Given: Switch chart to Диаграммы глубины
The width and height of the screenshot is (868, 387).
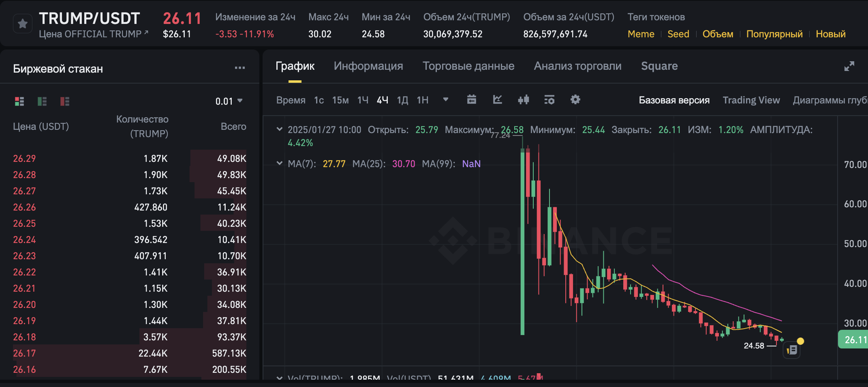Looking at the screenshot, I should pyautogui.click(x=830, y=100).
